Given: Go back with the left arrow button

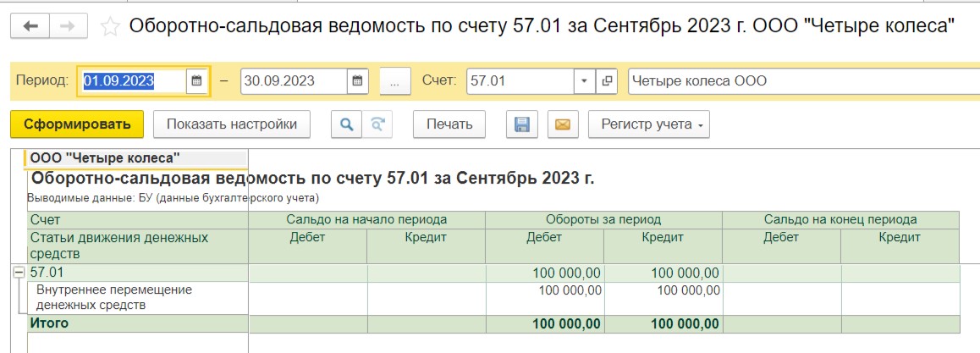Looking at the screenshot, I should (30, 26).
